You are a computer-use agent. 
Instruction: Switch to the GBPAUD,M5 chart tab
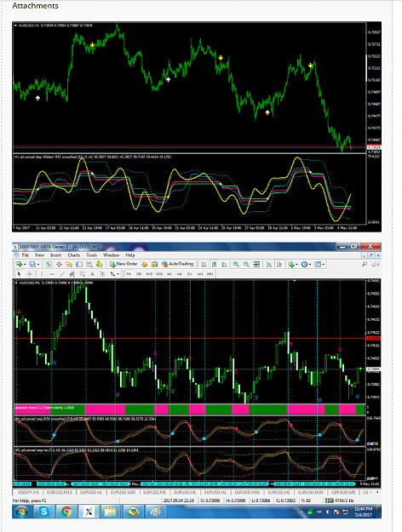coord(343,492)
